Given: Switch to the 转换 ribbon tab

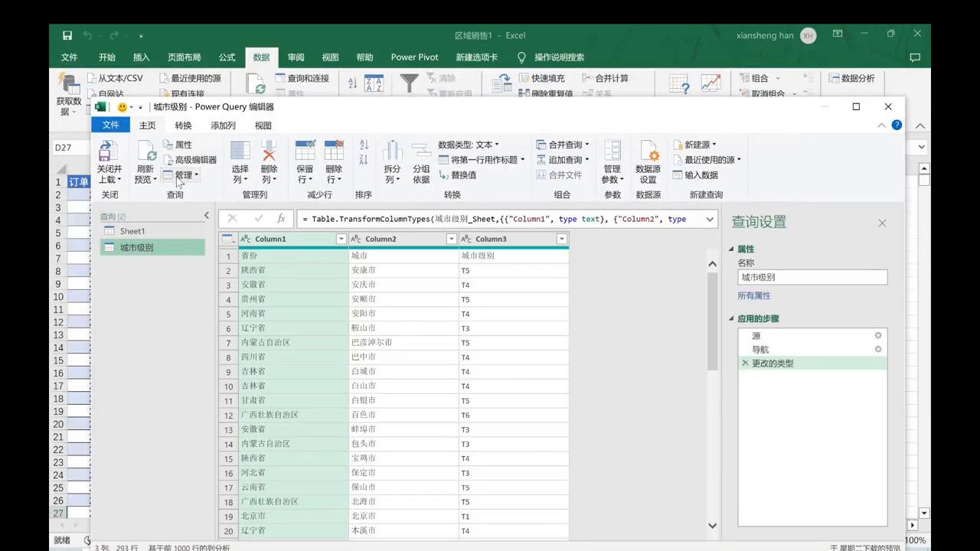Looking at the screenshot, I should coord(182,125).
